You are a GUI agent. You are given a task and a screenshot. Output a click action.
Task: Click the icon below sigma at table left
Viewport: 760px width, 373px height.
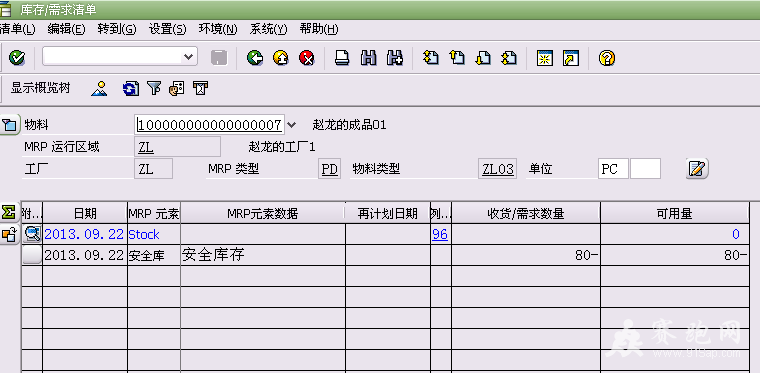tap(8, 235)
